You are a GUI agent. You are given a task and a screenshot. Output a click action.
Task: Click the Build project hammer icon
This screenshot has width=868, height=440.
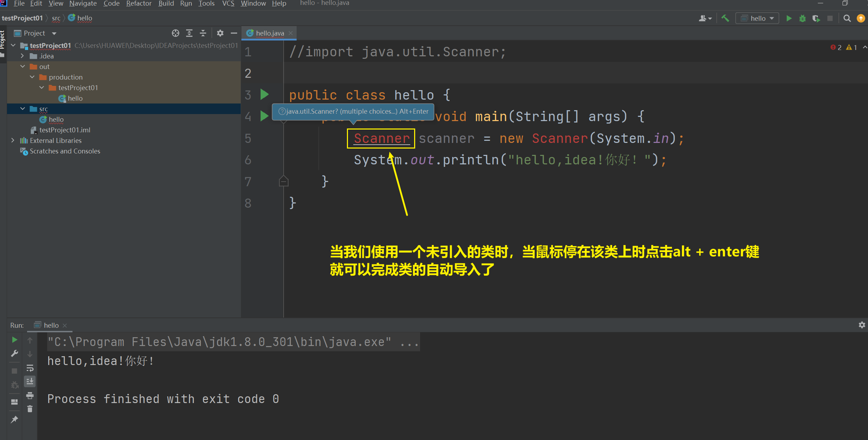(x=725, y=18)
